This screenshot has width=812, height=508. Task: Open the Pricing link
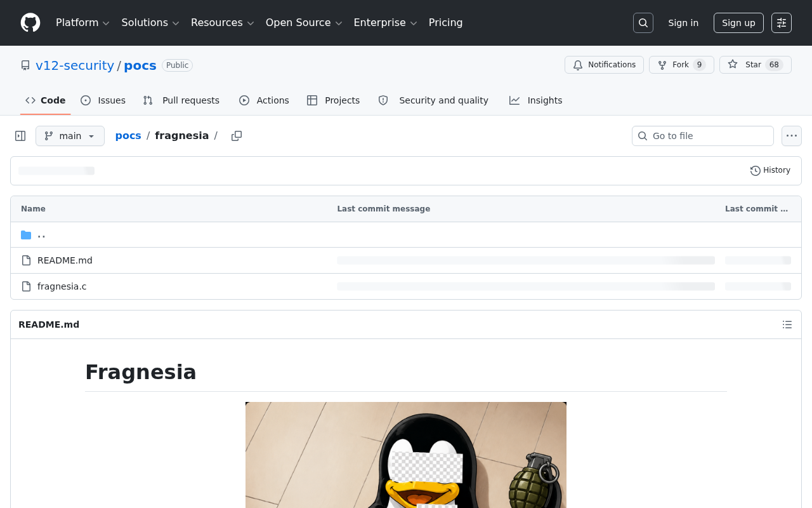click(446, 23)
